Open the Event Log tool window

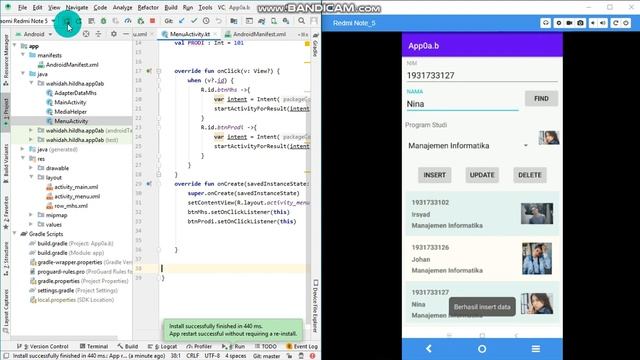(x=302, y=346)
